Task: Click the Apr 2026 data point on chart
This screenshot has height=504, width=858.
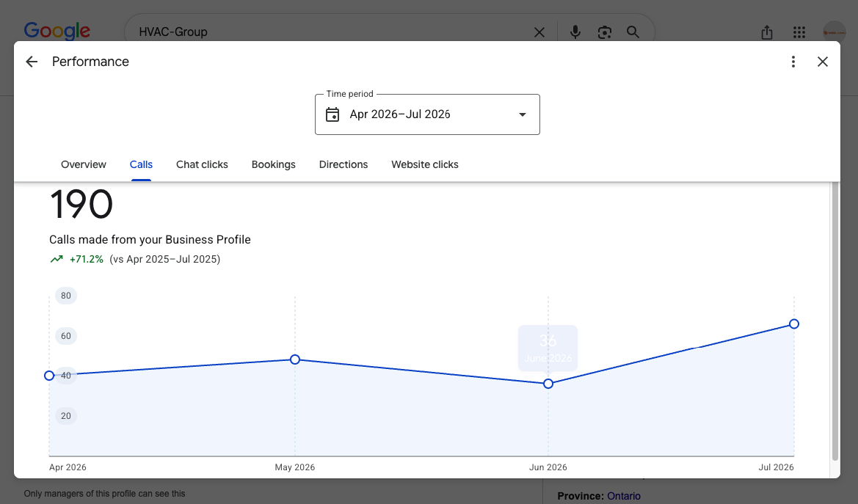Action: pyautogui.click(x=49, y=376)
